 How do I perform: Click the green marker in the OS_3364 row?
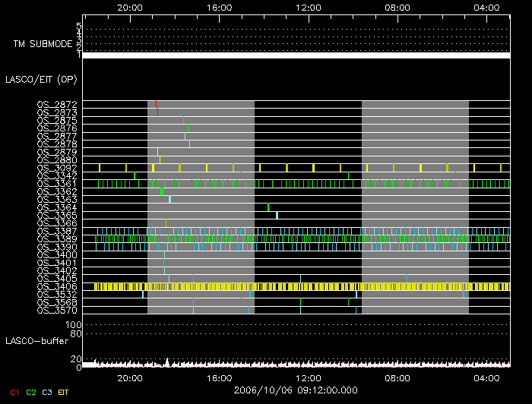point(268,207)
